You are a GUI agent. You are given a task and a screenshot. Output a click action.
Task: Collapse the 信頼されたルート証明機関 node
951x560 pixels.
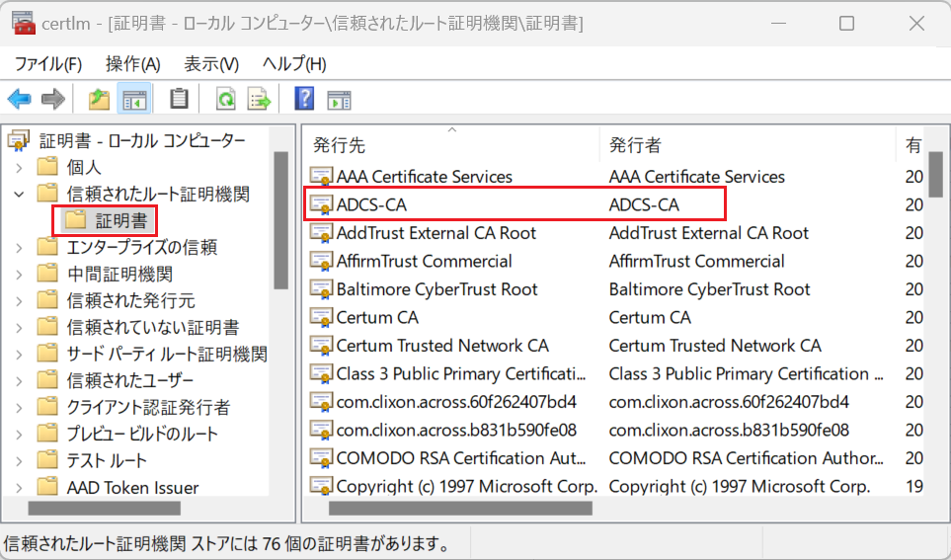(x=20, y=195)
